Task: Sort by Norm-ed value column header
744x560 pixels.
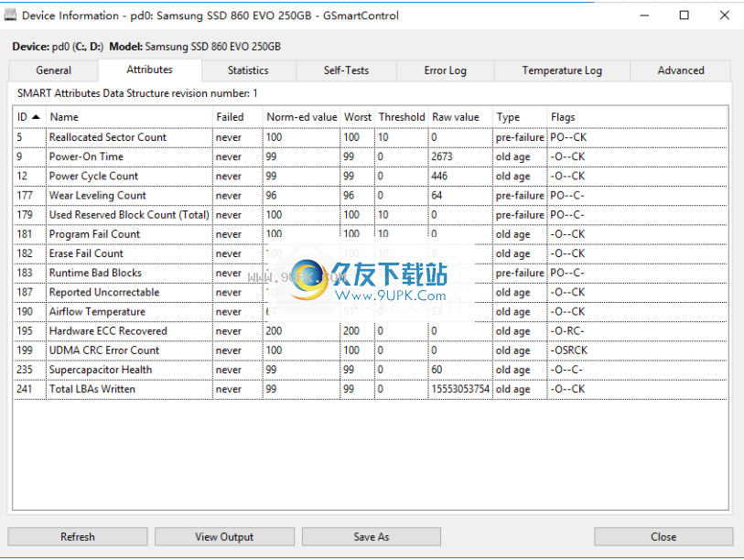Action: click(301, 117)
